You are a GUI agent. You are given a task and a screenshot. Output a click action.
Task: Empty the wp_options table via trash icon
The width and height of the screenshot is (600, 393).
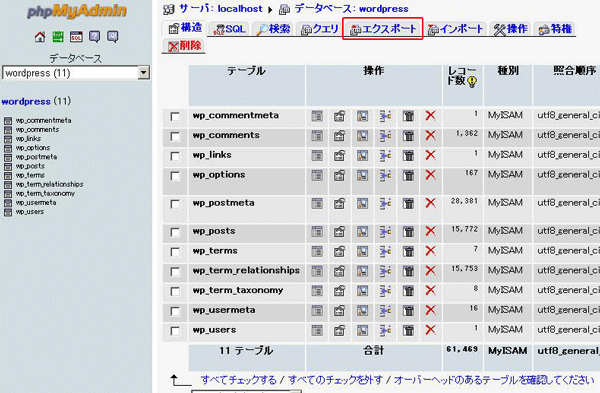(x=408, y=175)
